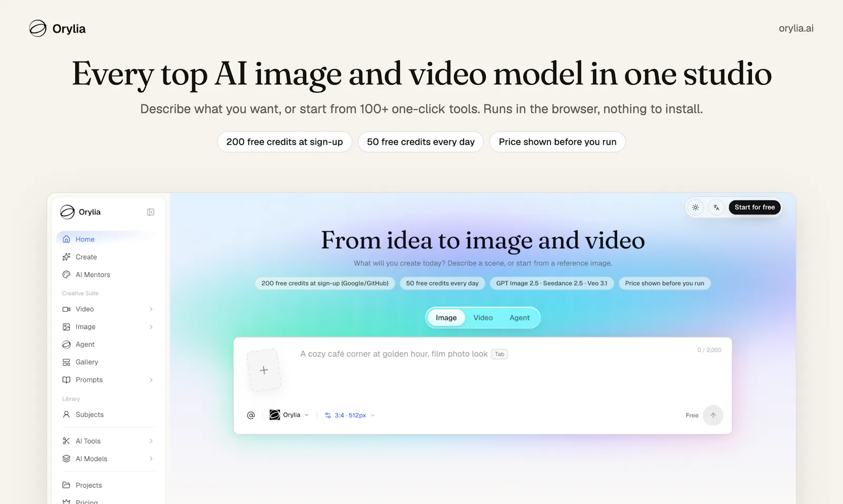This screenshot has height=504, width=843.
Task: Toggle light theme with sun icon
Action: click(x=695, y=207)
